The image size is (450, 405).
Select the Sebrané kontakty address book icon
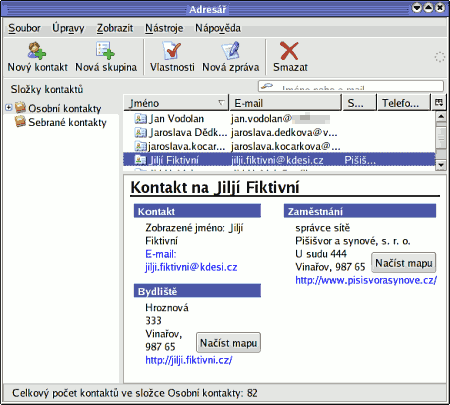click(x=20, y=122)
